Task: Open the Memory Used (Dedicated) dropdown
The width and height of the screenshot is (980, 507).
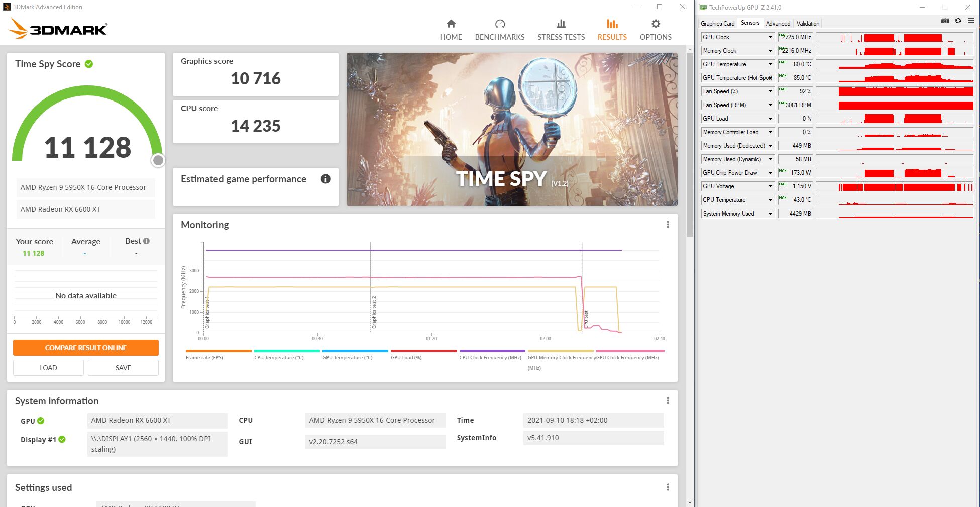Action: tap(770, 146)
